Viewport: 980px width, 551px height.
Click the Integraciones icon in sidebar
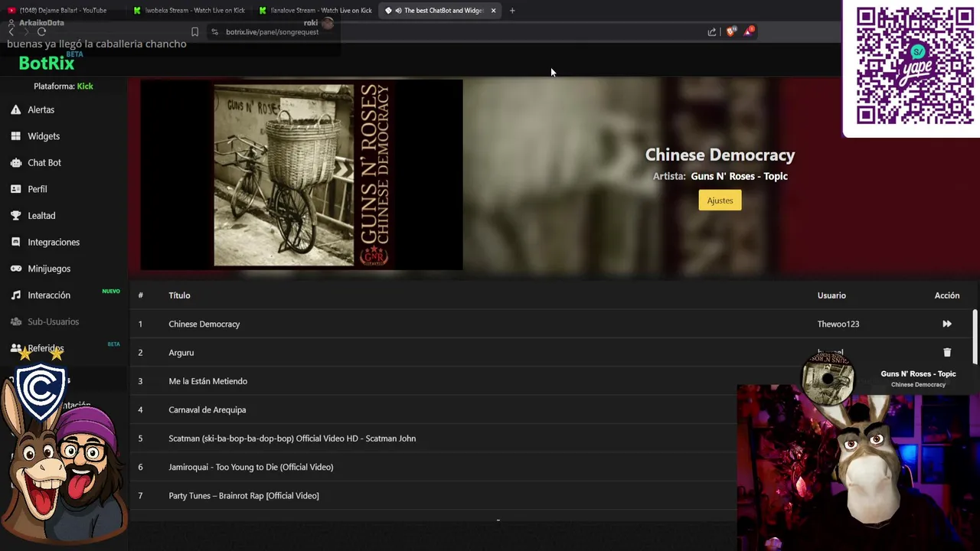click(x=15, y=242)
